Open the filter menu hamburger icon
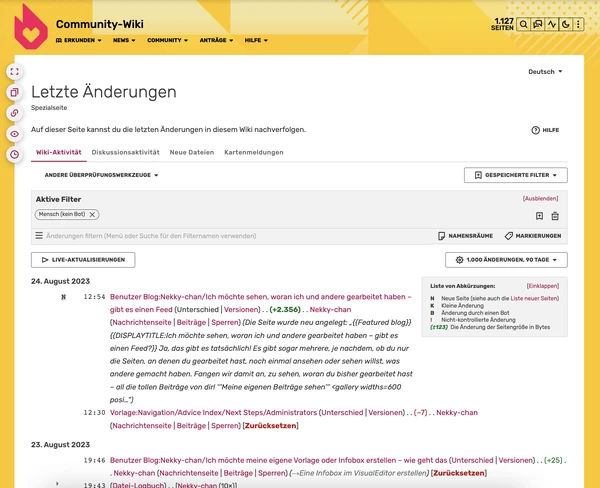600x488 pixels. (39, 235)
